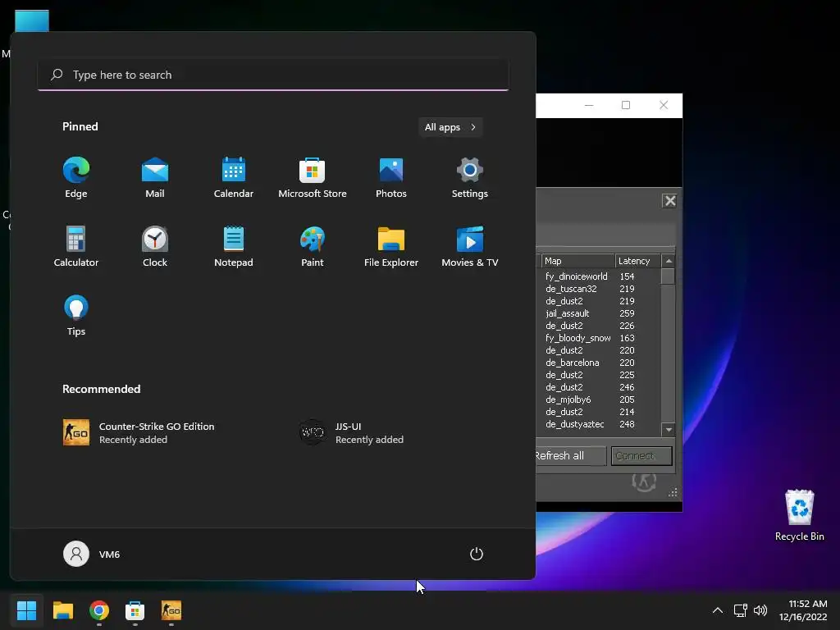Open the Paint app
The image size is (840, 630).
click(x=313, y=246)
